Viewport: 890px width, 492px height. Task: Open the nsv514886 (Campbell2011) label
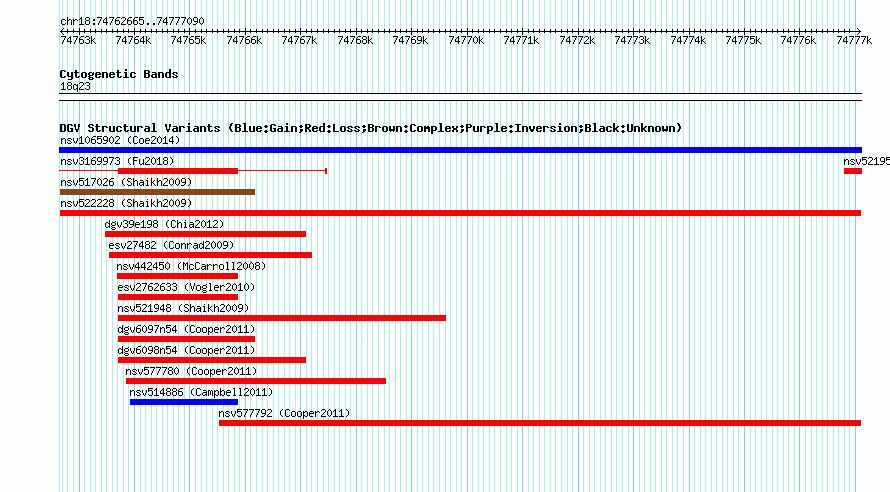click(x=201, y=392)
